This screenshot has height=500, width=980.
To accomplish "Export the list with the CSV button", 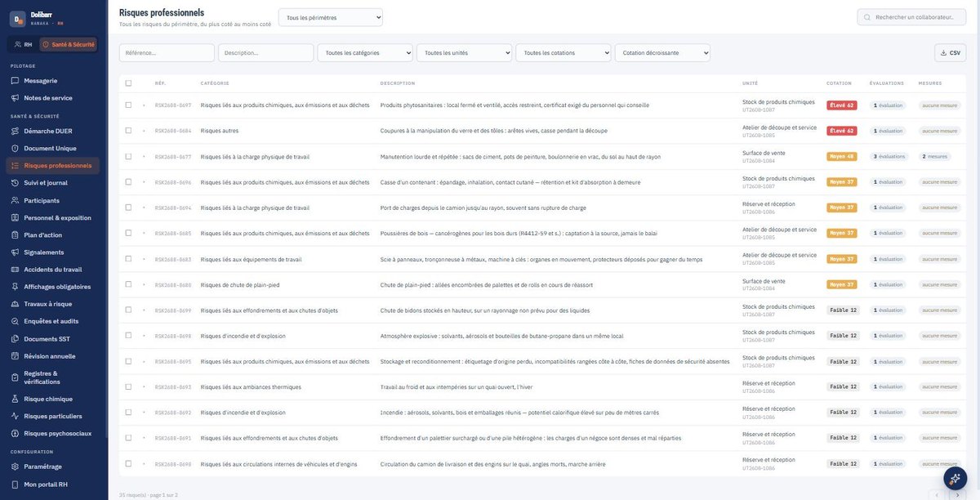I will [951, 52].
